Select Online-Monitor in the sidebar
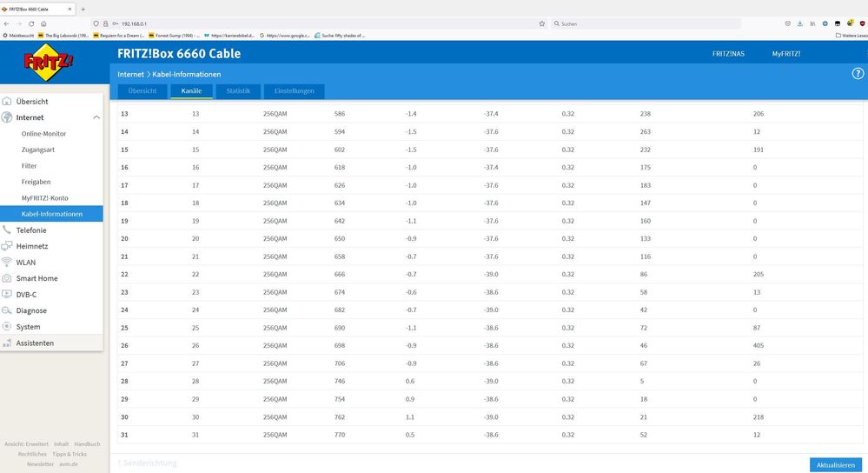This screenshot has width=868, height=473. (x=43, y=134)
